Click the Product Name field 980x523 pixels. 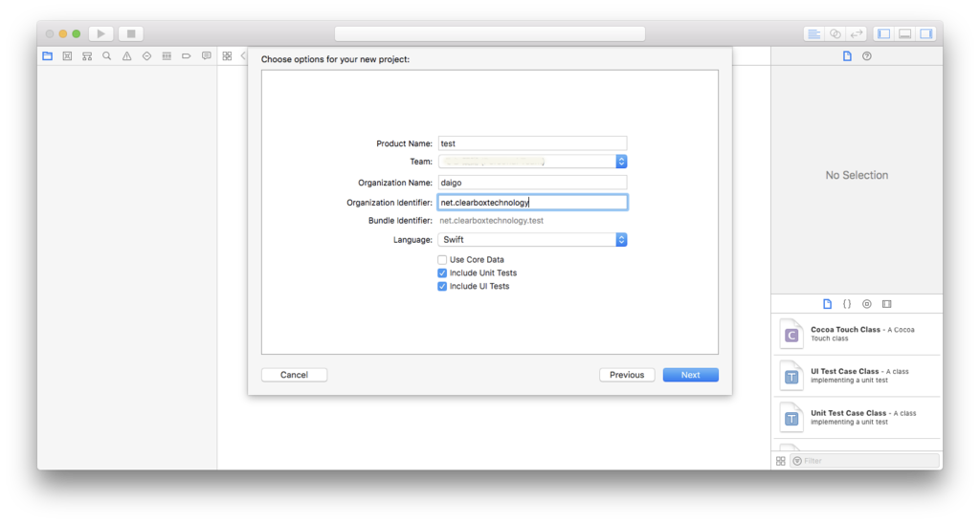pyautogui.click(x=532, y=143)
